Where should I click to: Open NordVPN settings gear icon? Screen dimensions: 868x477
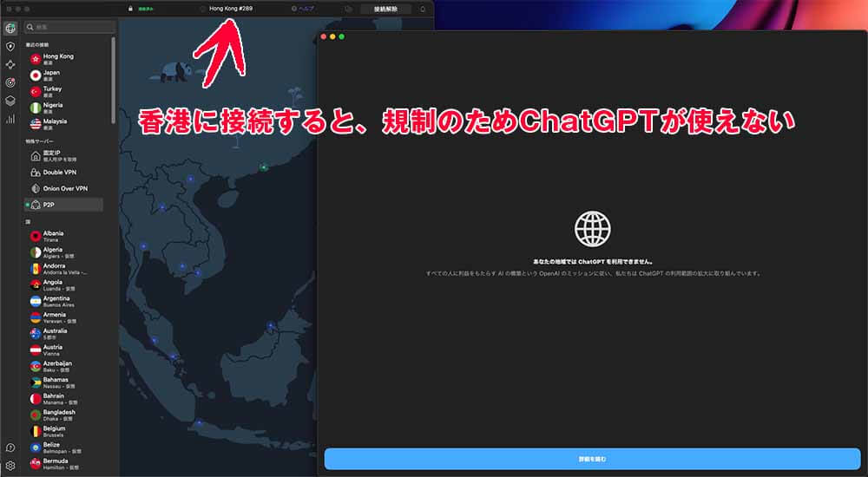pyautogui.click(x=10, y=466)
